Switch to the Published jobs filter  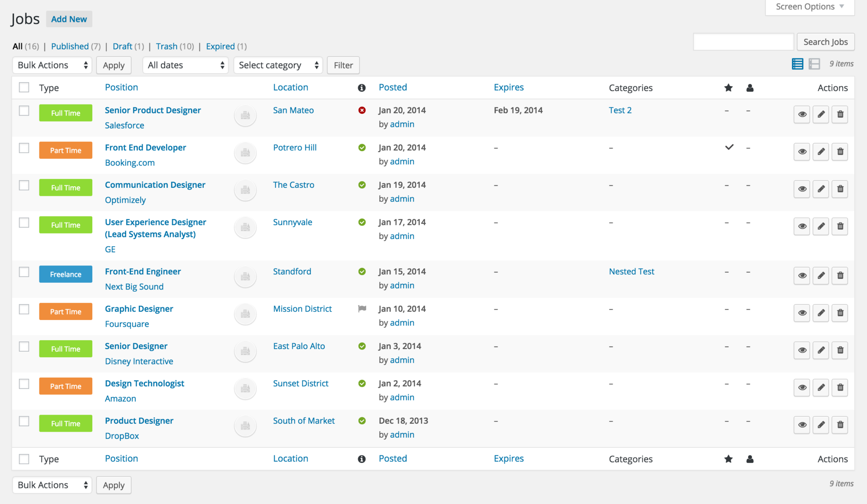(x=70, y=46)
